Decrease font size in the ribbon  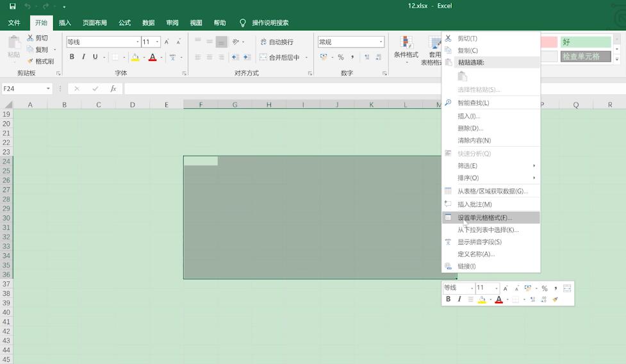[179, 42]
